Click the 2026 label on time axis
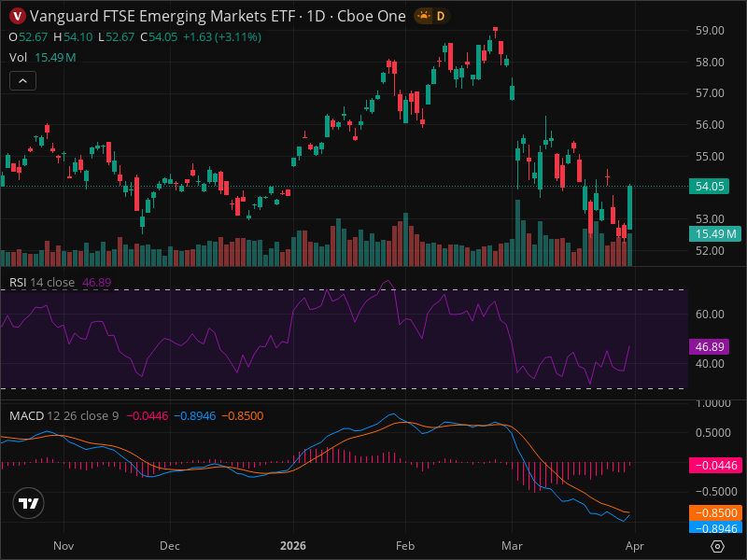This screenshot has width=747, height=560. [x=293, y=546]
